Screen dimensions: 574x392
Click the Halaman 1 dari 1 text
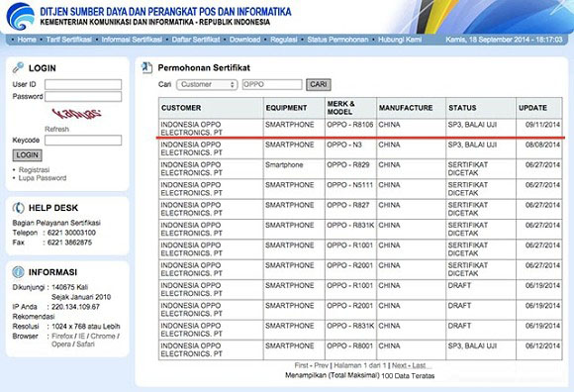(x=360, y=365)
